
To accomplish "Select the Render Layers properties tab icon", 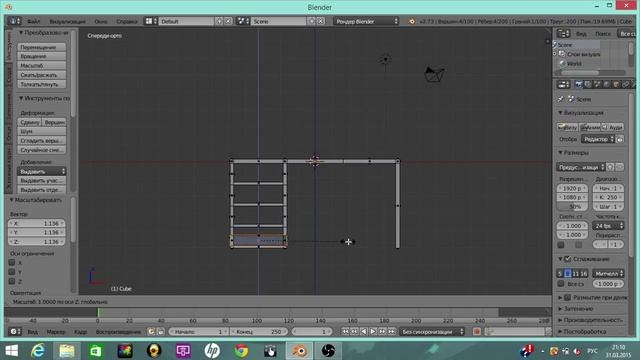I will 588,84.
